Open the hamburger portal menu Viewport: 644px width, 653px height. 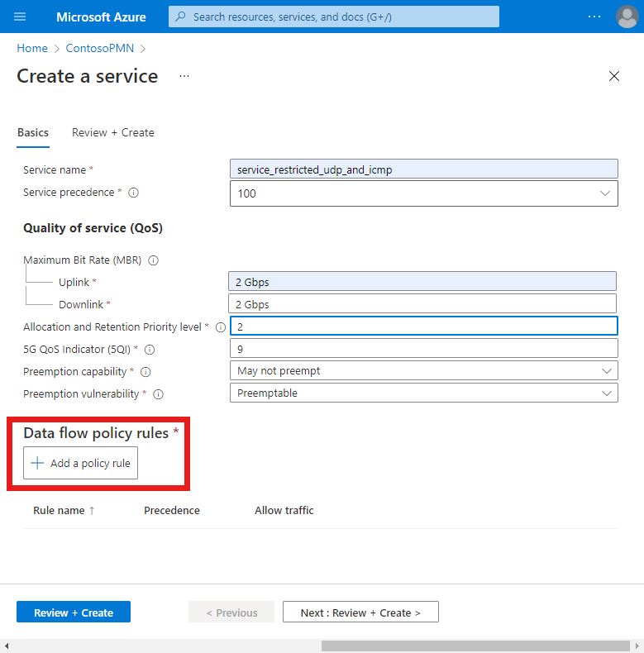20,17
